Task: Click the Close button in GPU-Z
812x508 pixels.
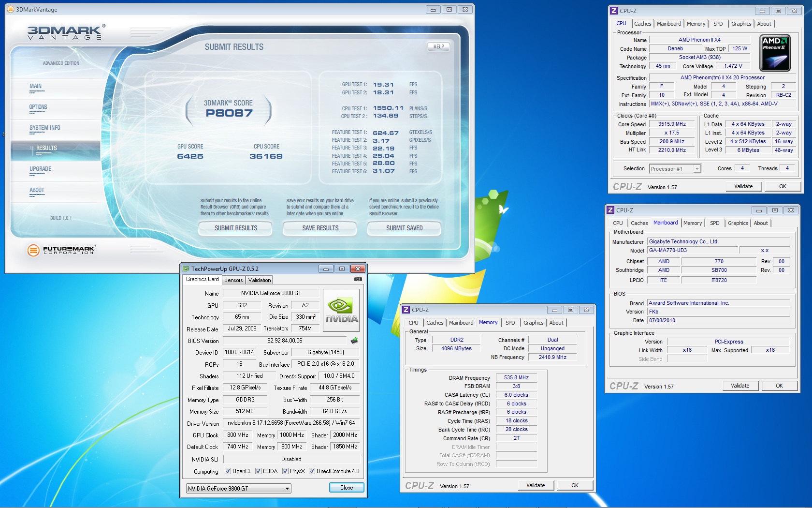Action: [347, 488]
